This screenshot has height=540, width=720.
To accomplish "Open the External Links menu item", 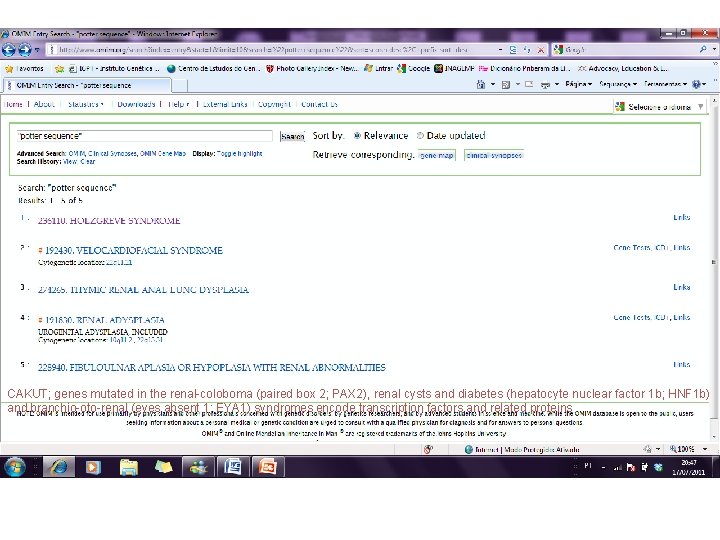I will tap(225, 104).
